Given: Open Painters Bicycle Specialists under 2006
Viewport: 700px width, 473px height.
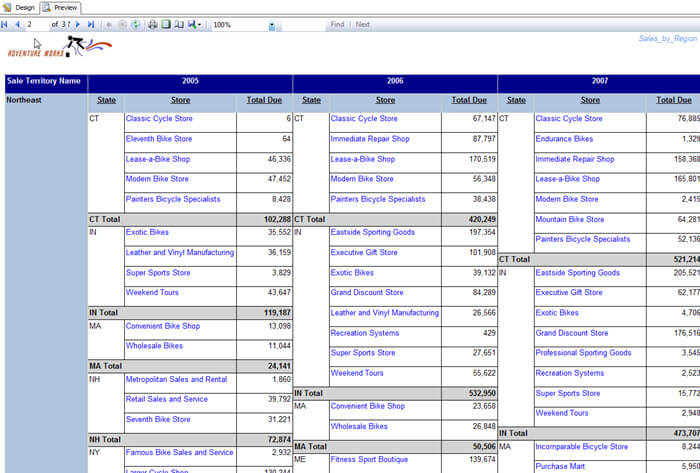Looking at the screenshot, I should click(378, 199).
